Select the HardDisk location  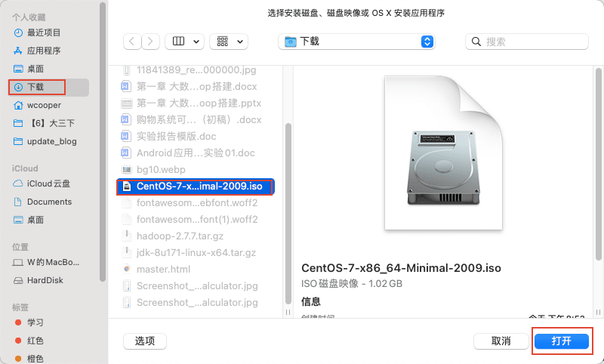click(45, 280)
